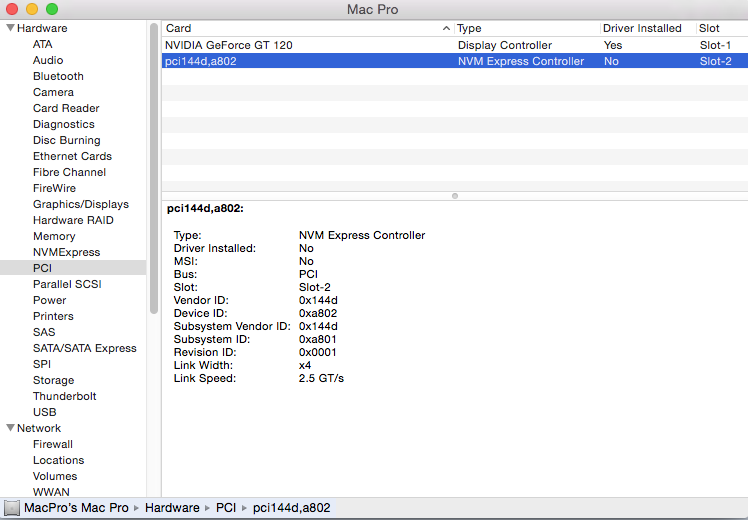Image resolution: width=748 pixels, height=520 pixels.
Task: Select Ethernet Cards in the sidebar
Action: pyautogui.click(x=72, y=156)
